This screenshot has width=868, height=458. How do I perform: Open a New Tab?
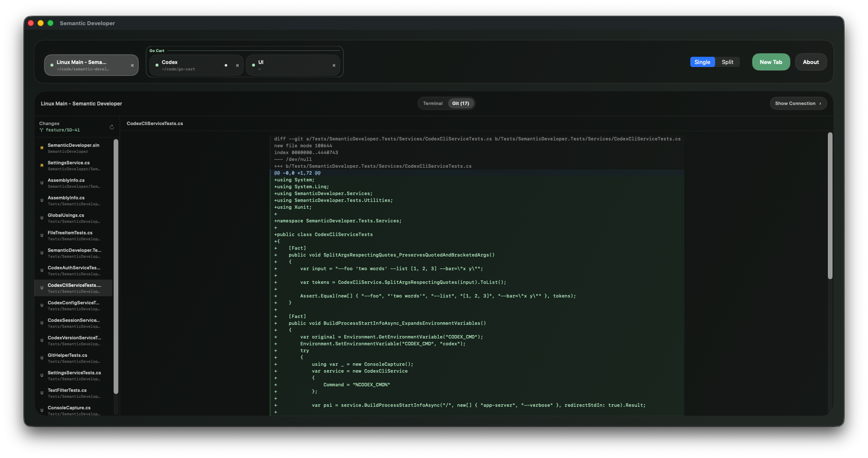pyautogui.click(x=771, y=62)
